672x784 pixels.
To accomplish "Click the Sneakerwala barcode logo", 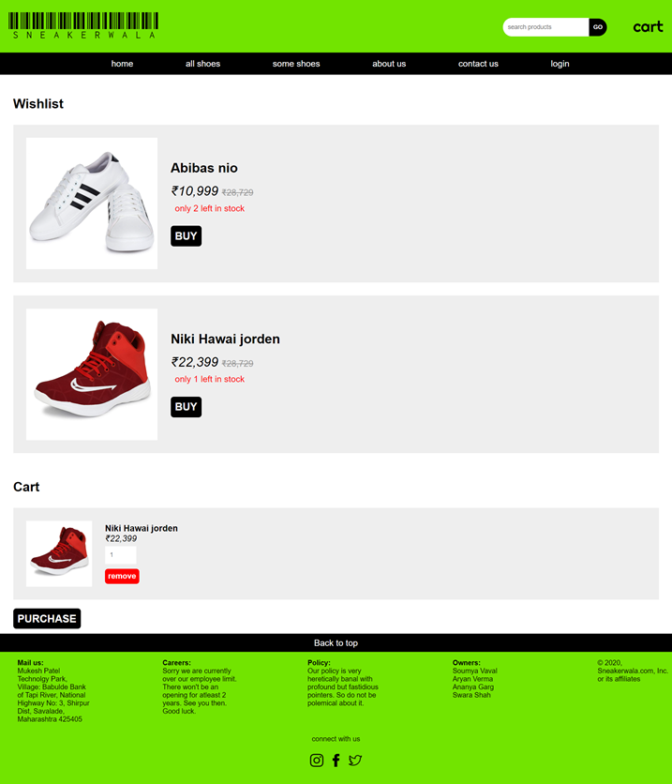I will 83,25.
